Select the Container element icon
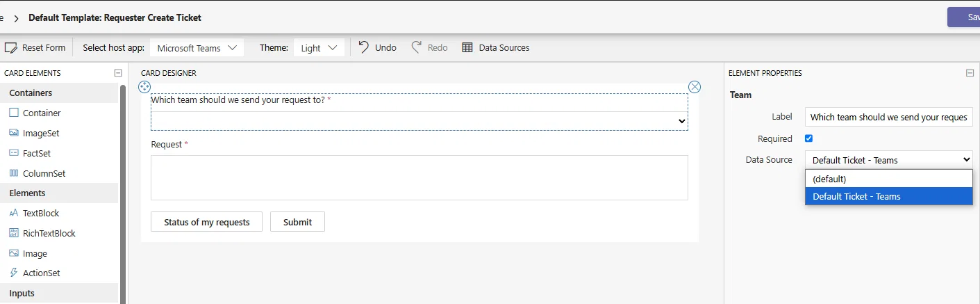Viewport: 980px width, 304px height. tap(14, 113)
